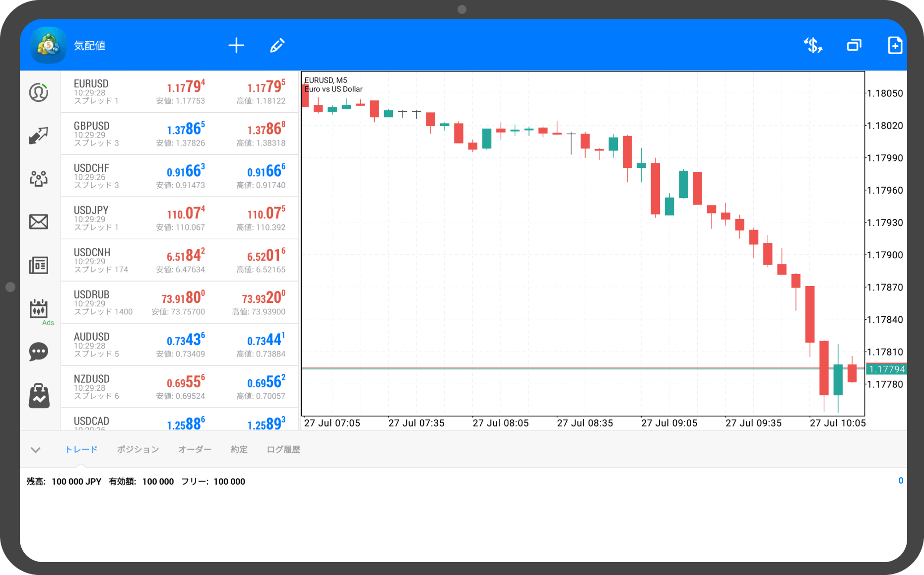
Task: Click the 1.17794 current price marker
Action: point(886,369)
